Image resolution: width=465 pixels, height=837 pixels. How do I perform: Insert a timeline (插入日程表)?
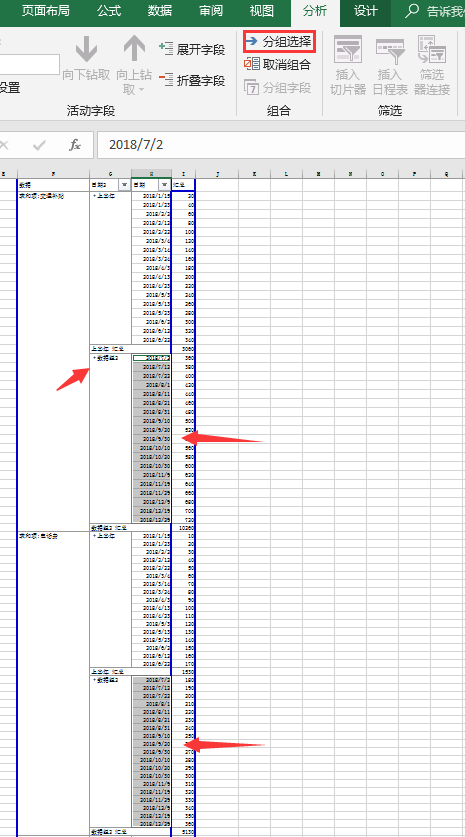click(390, 65)
